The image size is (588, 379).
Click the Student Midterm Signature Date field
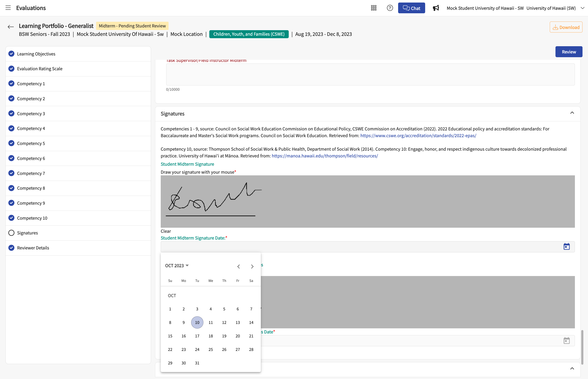click(367, 247)
